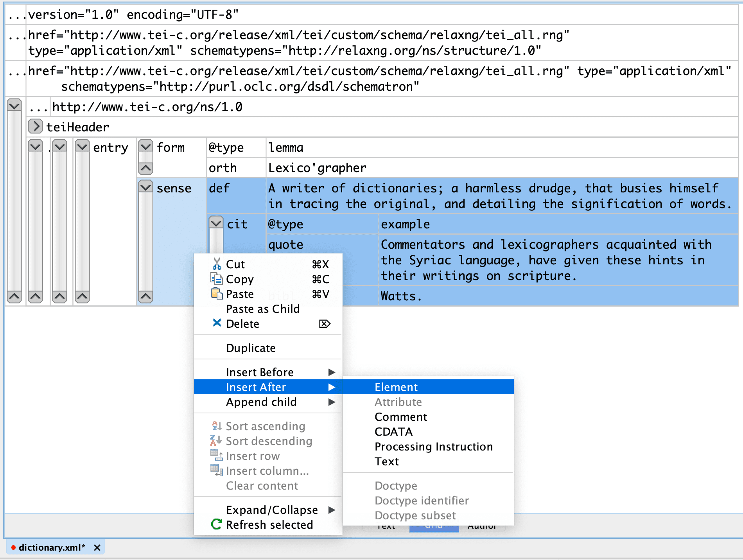Collapse the form element

(x=146, y=147)
